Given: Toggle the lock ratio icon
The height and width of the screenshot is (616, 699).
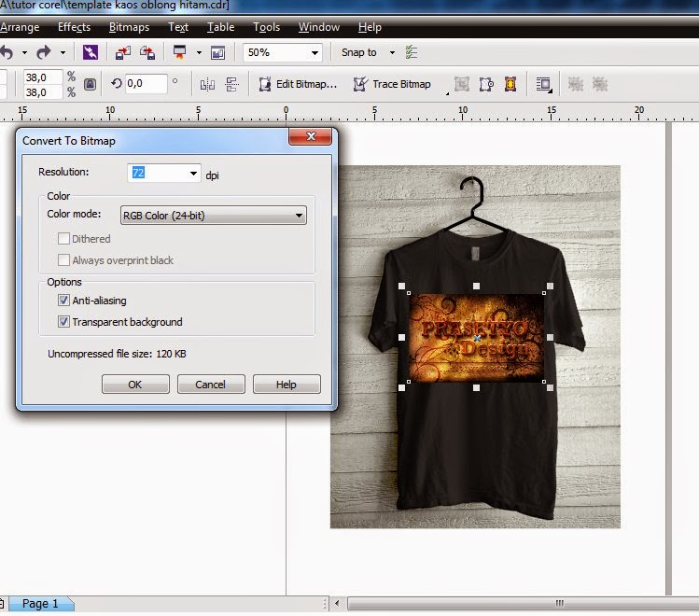Looking at the screenshot, I should 90,84.
